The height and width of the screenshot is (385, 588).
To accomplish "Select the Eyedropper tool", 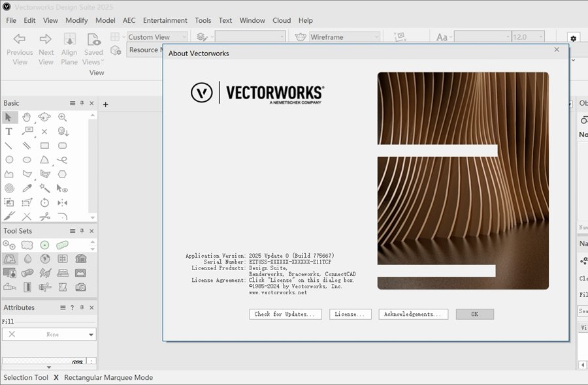I will 27,188.
